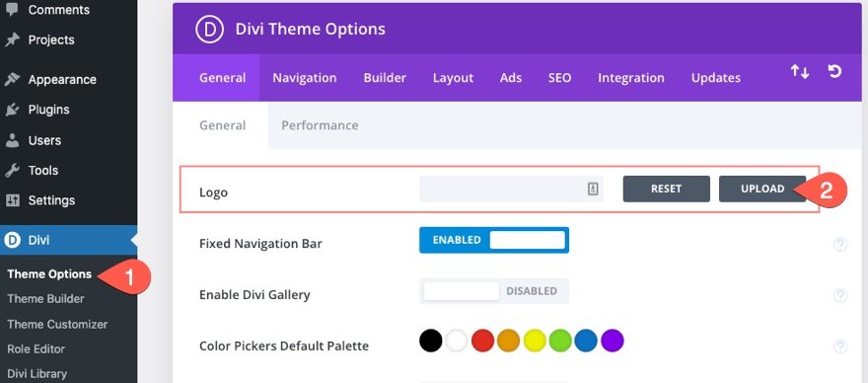Click the Plugins plug icon
This screenshot has width=868, height=383.
[12, 110]
